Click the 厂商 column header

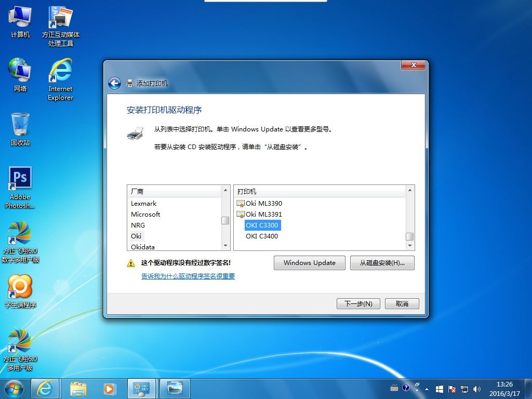pos(175,191)
